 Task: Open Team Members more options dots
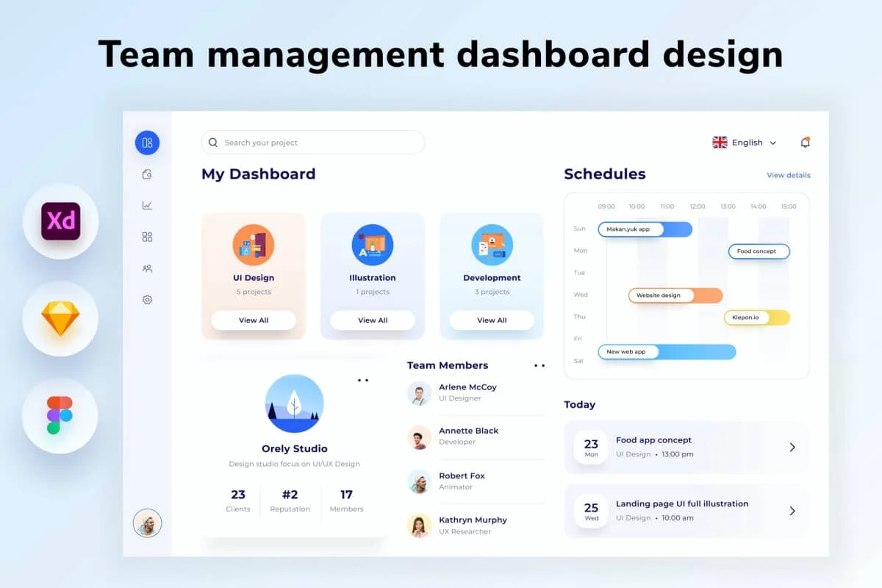click(539, 365)
